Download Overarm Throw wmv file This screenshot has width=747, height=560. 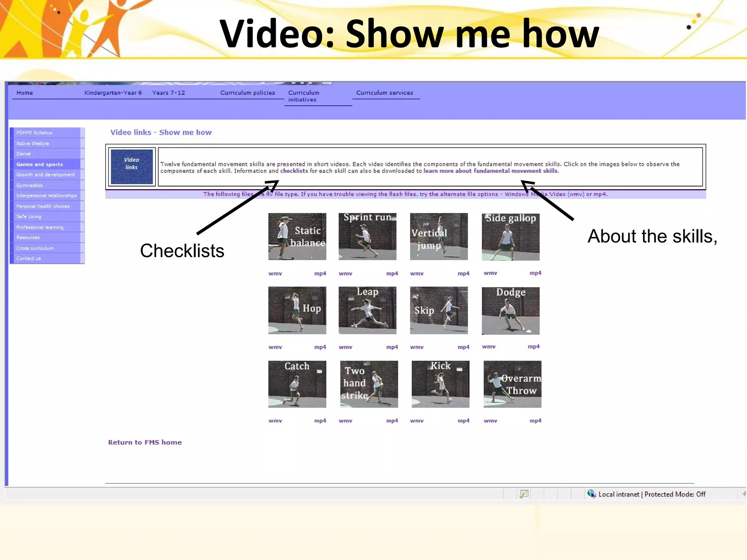point(490,421)
